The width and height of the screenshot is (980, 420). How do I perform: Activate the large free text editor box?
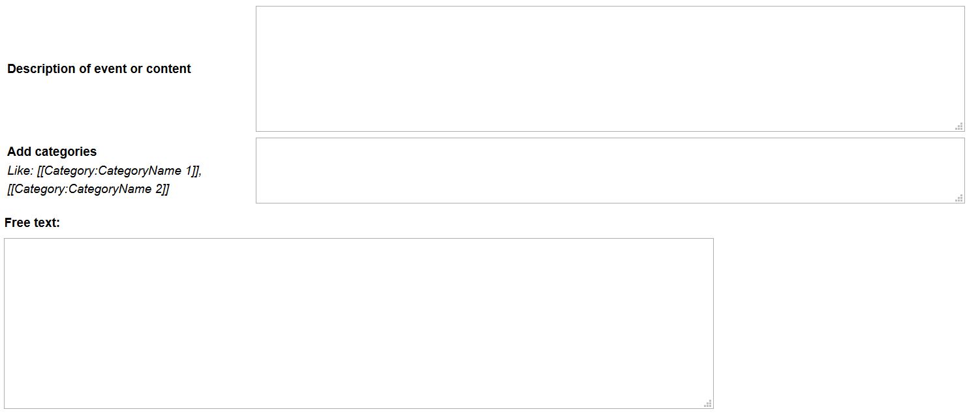pos(358,323)
